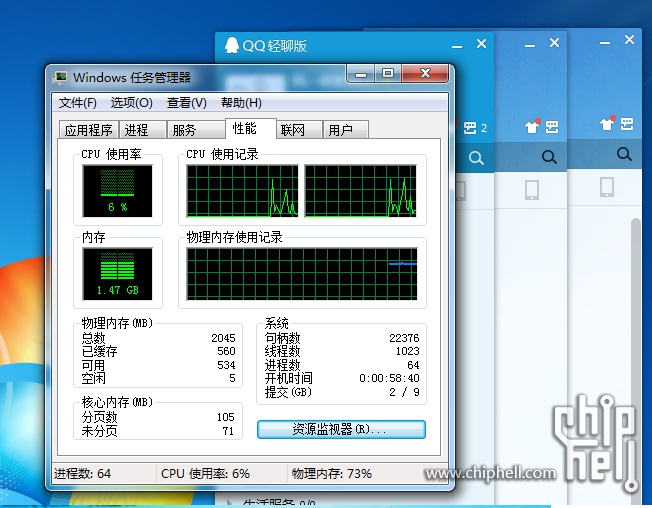Click the middle QQ window's search magnifier
Screen dimensions: 652x508
549,157
